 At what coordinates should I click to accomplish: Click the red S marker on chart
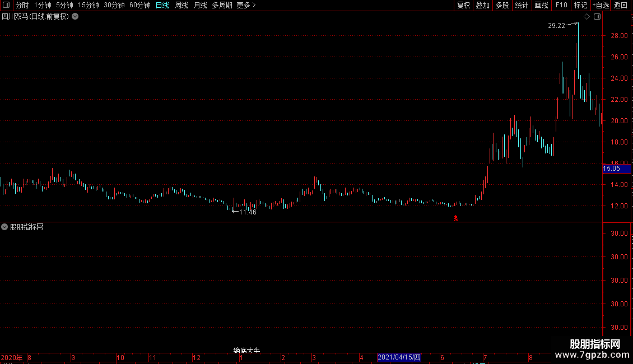[456, 218]
